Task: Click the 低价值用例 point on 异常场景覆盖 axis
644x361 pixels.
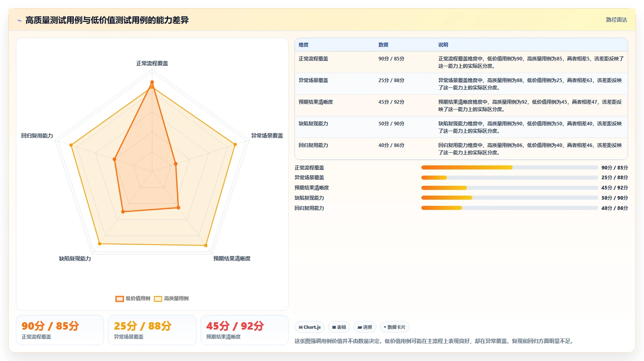Action: [176, 164]
